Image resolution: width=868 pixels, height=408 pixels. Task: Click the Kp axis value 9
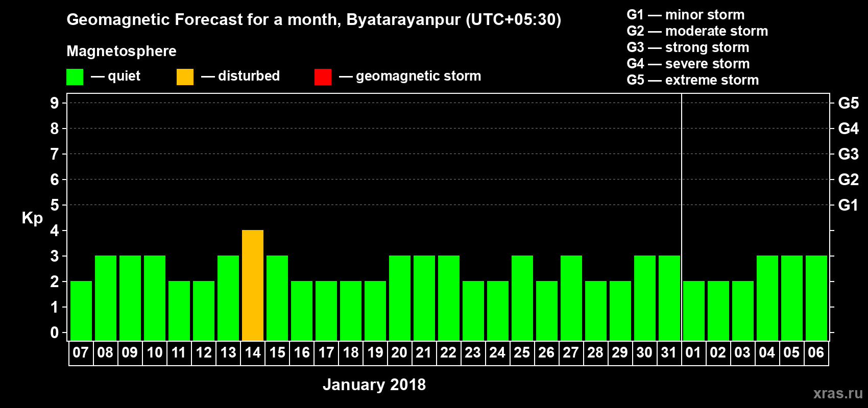(55, 103)
